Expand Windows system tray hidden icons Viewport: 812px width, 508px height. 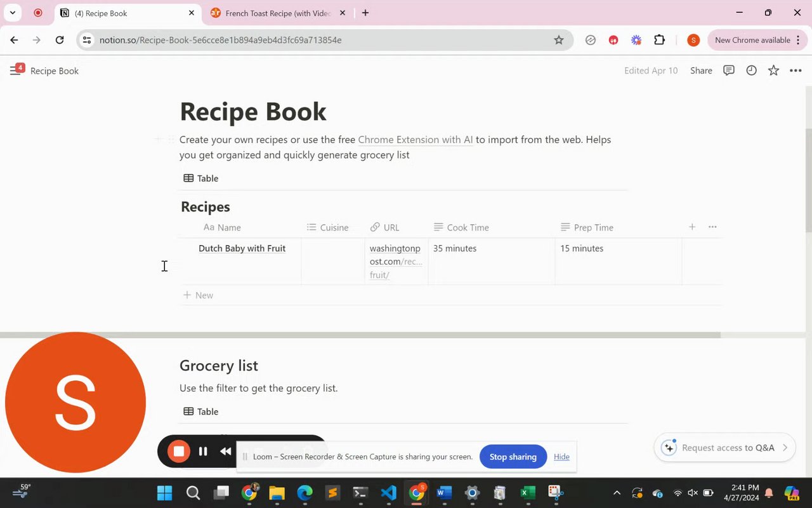(x=617, y=493)
